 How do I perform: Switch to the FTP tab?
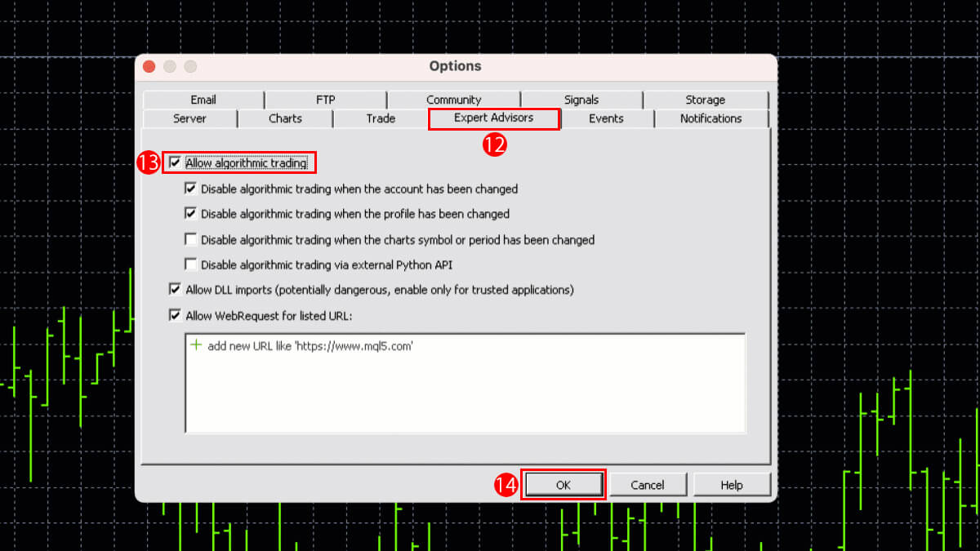point(325,100)
